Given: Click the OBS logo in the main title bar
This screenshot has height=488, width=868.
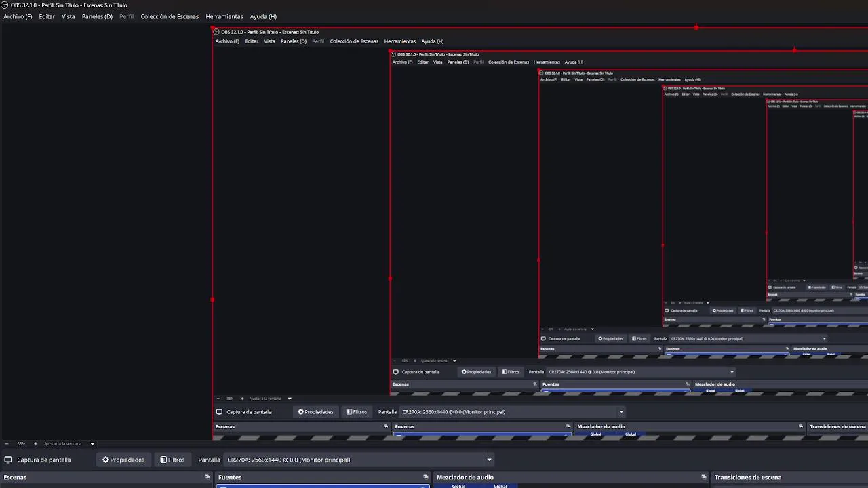Looking at the screenshot, I should point(5,5).
